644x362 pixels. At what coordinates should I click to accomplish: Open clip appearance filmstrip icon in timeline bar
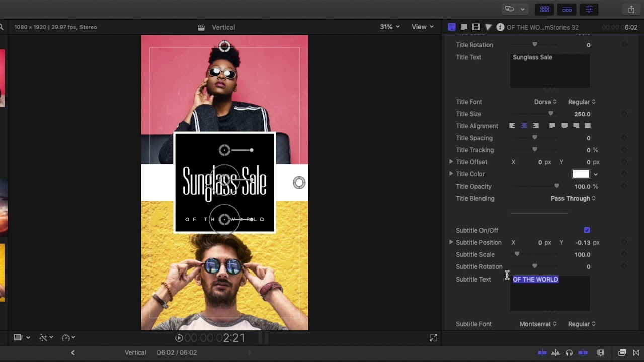600,353
